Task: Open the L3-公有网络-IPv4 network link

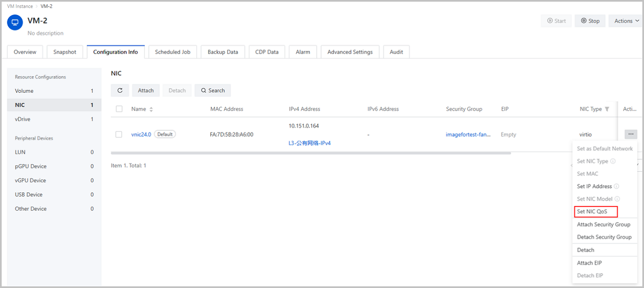Action: click(x=310, y=143)
